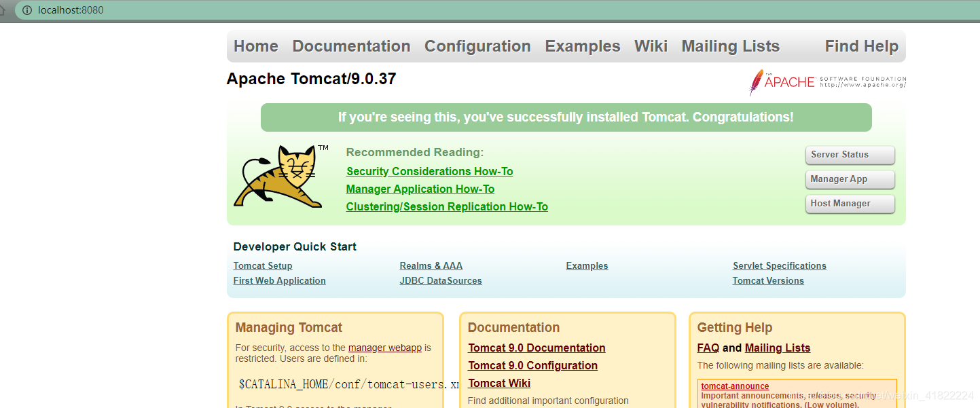Open the Configuration navigation item
Viewport: 980px width, 408px height.
click(477, 46)
